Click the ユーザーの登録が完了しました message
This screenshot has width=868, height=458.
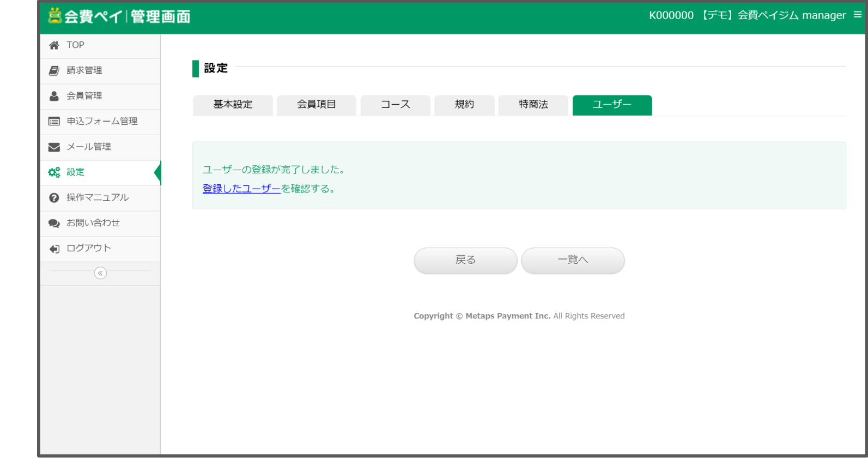(274, 170)
